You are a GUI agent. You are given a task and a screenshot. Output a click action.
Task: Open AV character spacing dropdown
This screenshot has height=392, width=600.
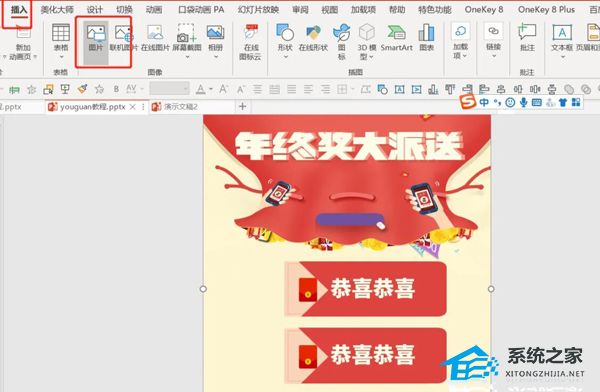pyautogui.click(x=142, y=90)
